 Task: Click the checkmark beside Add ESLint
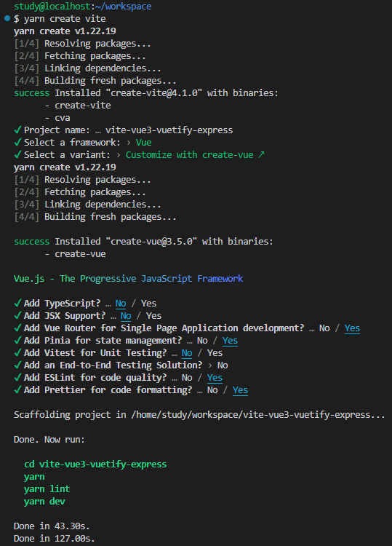[x=17, y=377]
